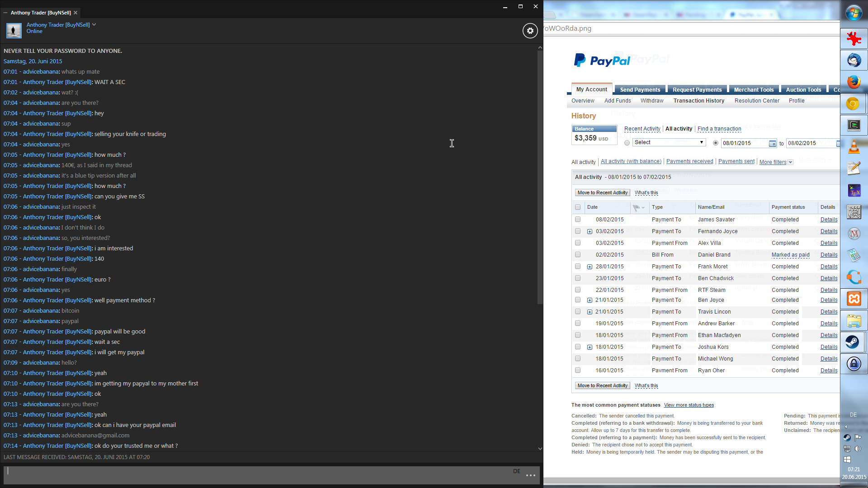The width and height of the screenshot is (868, 488).
Task: Open the calendar picker for start date
Action: coord(772,143)
